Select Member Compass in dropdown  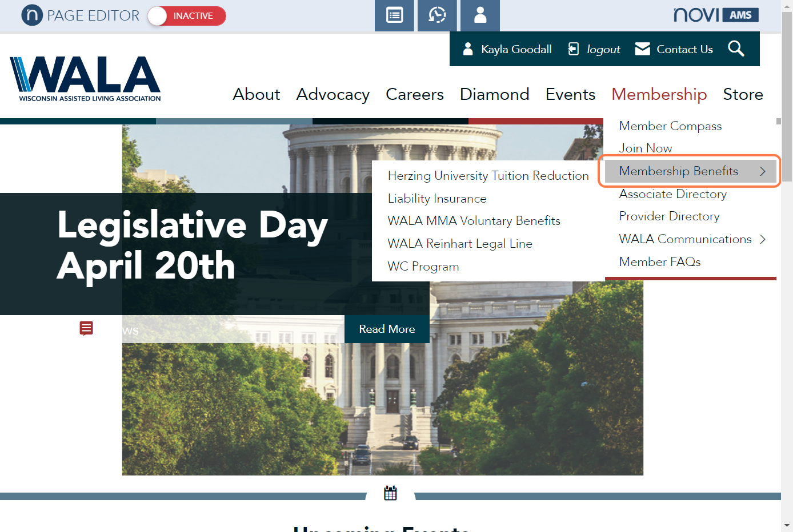coord(670,126)
